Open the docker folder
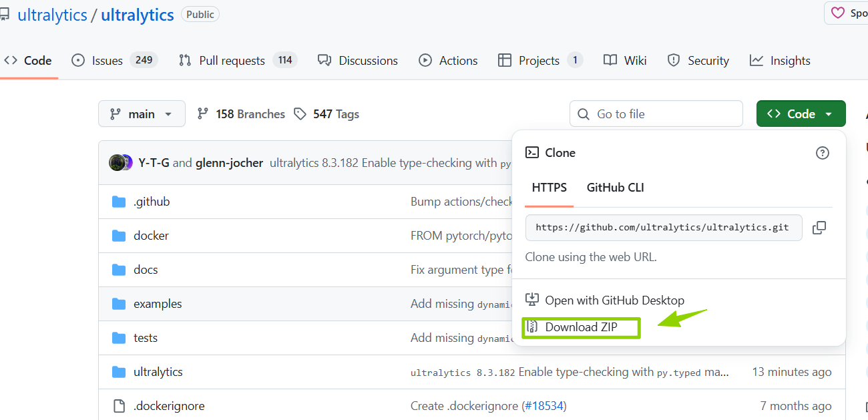The height and width of the screenshot is (420, 868). [151, 236]
